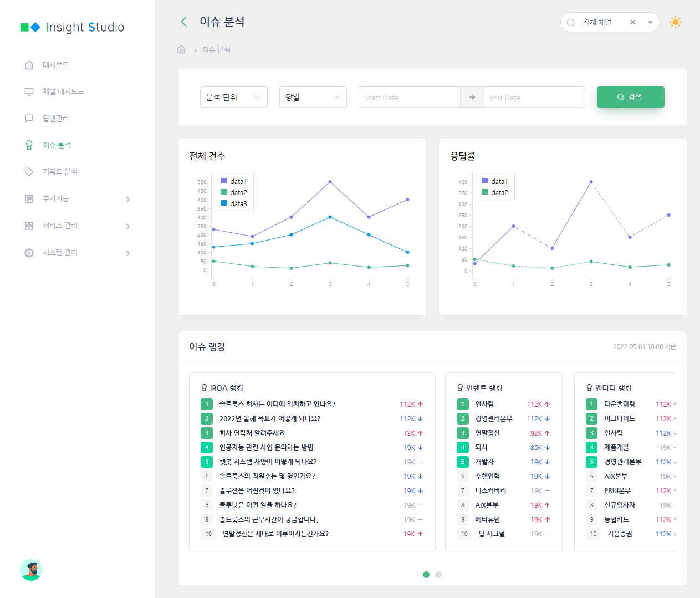The height and width of the screenshot is (598, 700).
Task: Click the back arrow beside 이슈 분석
Action: pos(184,22)
